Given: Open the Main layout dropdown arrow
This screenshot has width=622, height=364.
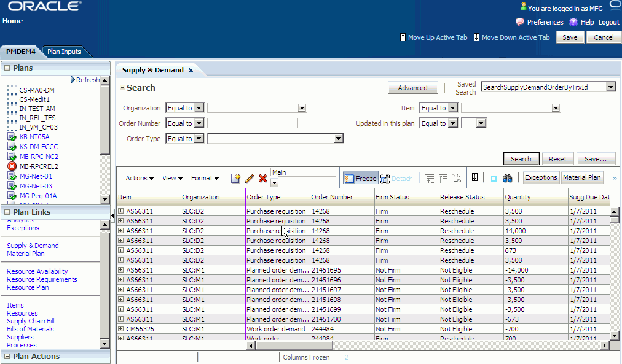Looking at the screenshot, I should pyautogui.click(x=275, y=182).
